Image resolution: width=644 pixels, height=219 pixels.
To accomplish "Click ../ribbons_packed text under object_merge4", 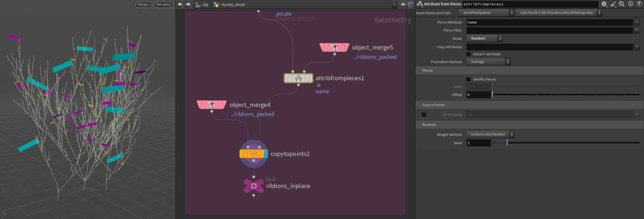I will point(252,114).
